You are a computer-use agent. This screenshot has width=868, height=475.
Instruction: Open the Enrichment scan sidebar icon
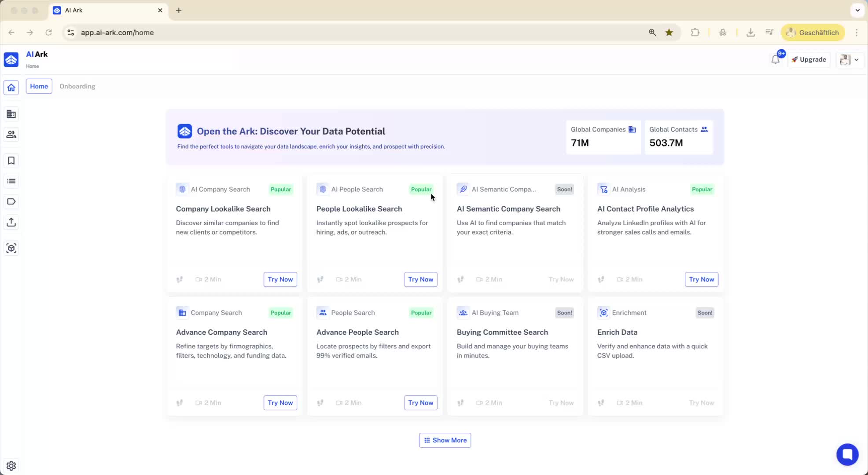click(11, 248)
